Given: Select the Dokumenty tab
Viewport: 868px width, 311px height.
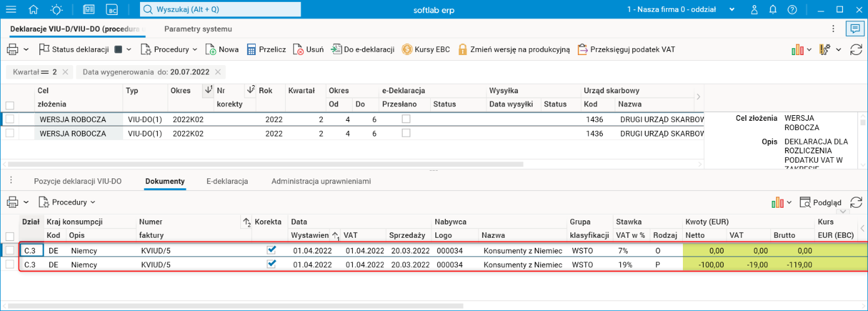Looking at the screenshot, I should (165, 181).
